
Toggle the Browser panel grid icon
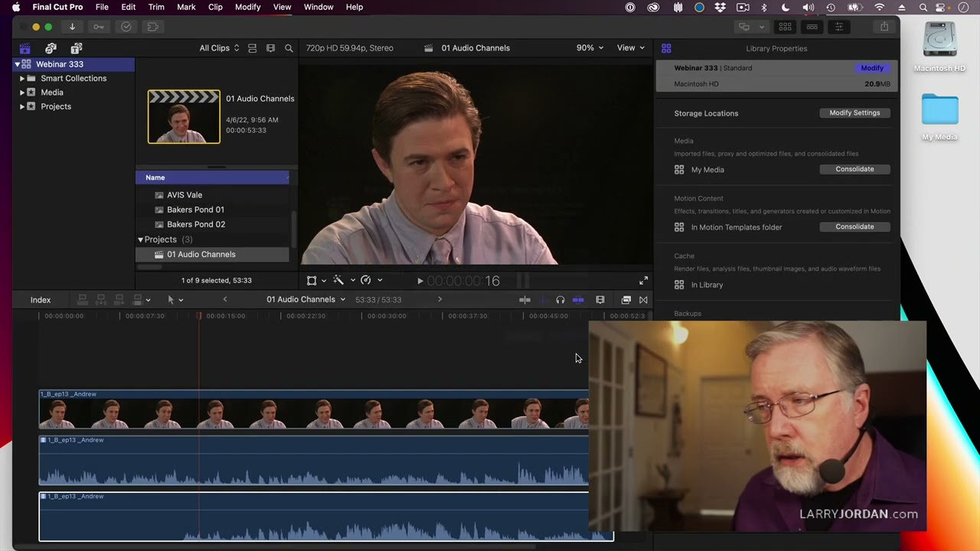[x=785, y=27]
